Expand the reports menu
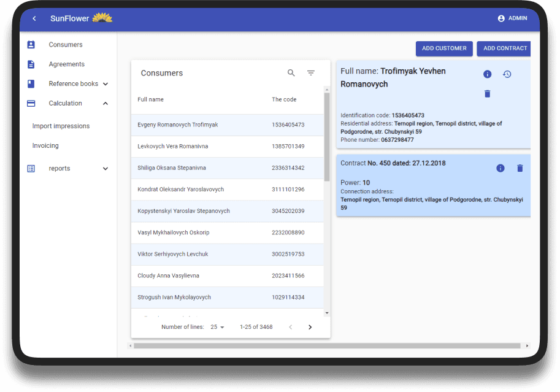 pyautogui.click(x=105, y=169)
